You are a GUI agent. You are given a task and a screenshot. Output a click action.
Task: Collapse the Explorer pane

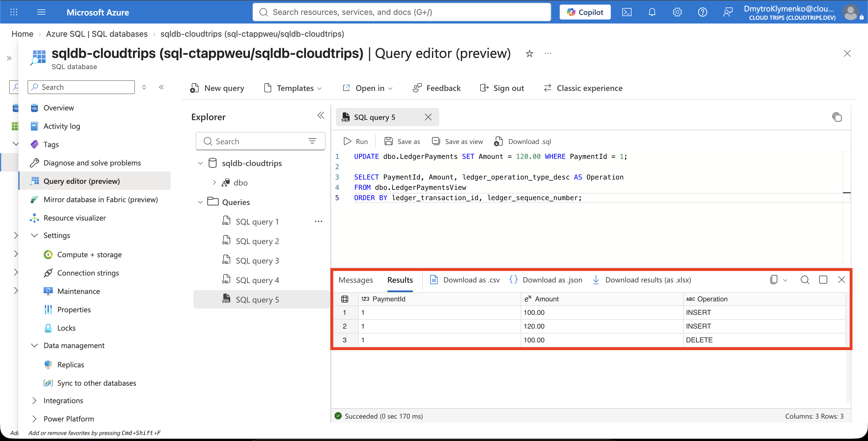coord(321,116)
